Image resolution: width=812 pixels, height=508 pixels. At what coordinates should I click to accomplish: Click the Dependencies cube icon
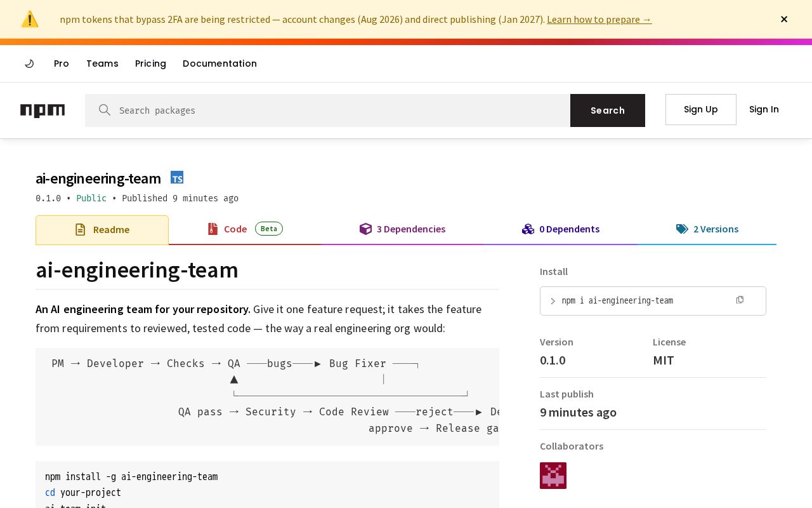coord(365,229)
